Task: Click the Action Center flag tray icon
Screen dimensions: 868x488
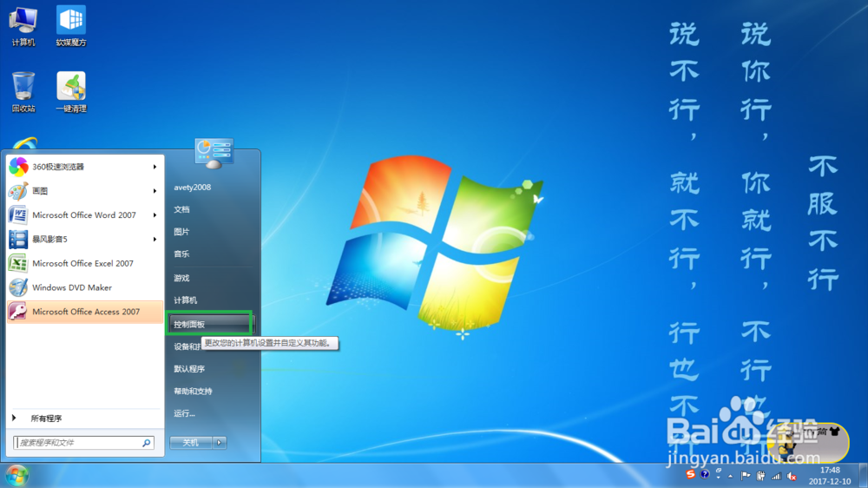Action: (x=746, y=476)
